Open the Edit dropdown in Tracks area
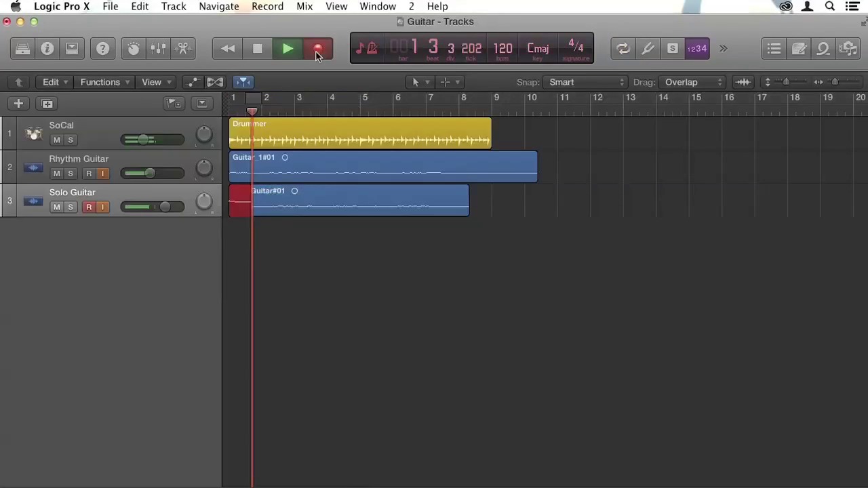The height and width of the screenshot is (488, 868). (x=56, y=82)
